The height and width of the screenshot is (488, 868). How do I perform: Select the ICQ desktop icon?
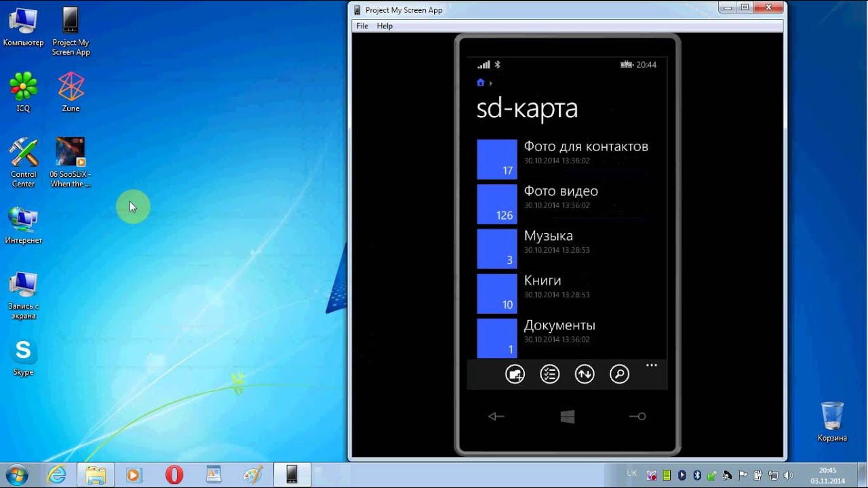coord(23,92)
